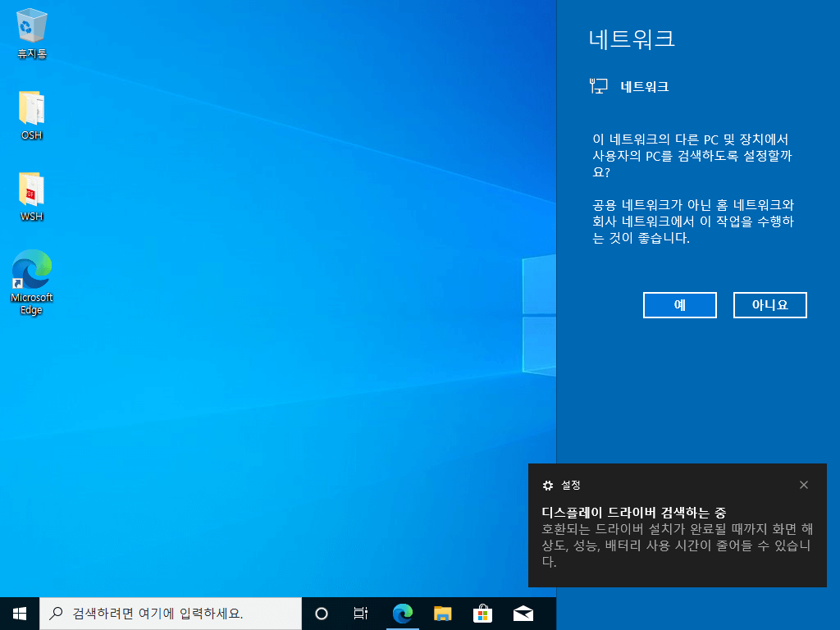
Task: Click the network icon beside 네트워크 label
Action: pos(598,86)
